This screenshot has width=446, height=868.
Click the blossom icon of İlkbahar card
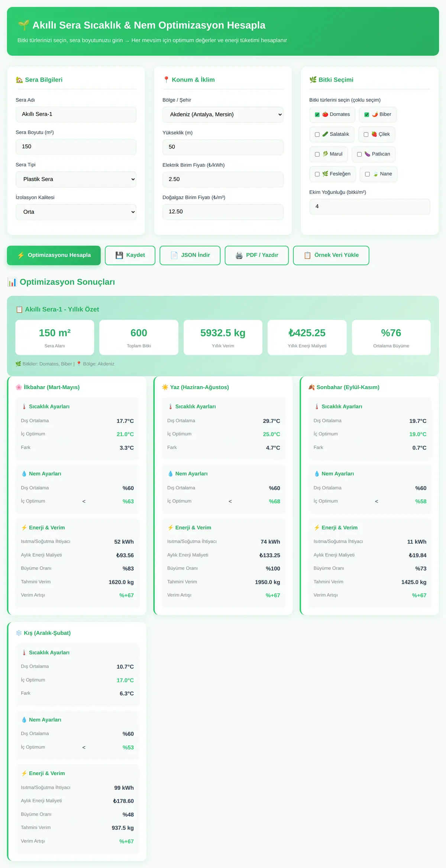(x=19, y=387)
